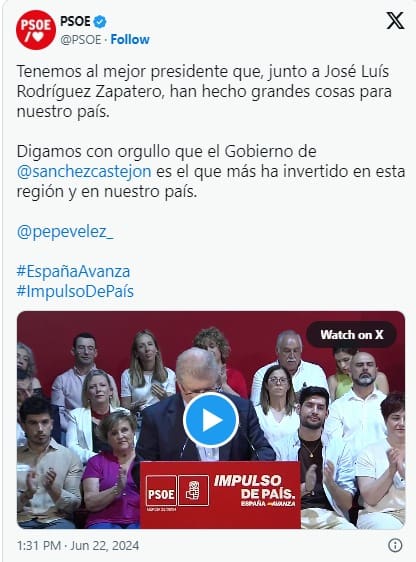Viewport: 416px width, 562px height.
Task: Play the video with the blue play button
Action: coord(211,420)
